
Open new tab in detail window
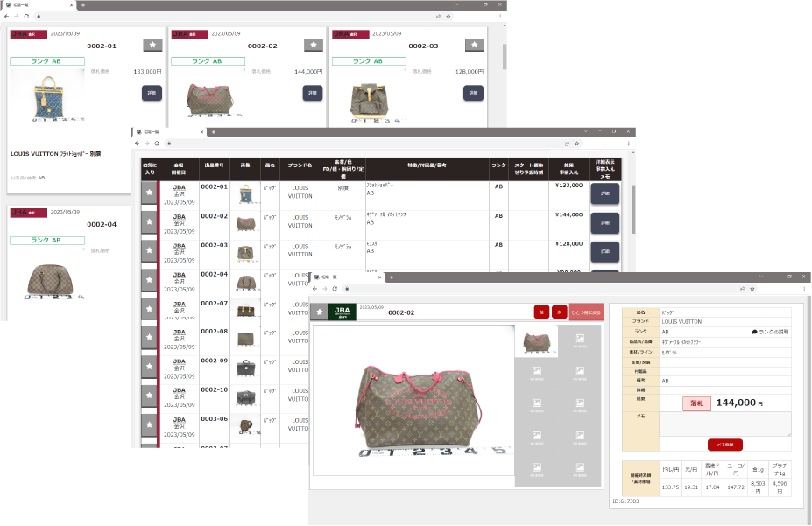(x=392, y=277)
